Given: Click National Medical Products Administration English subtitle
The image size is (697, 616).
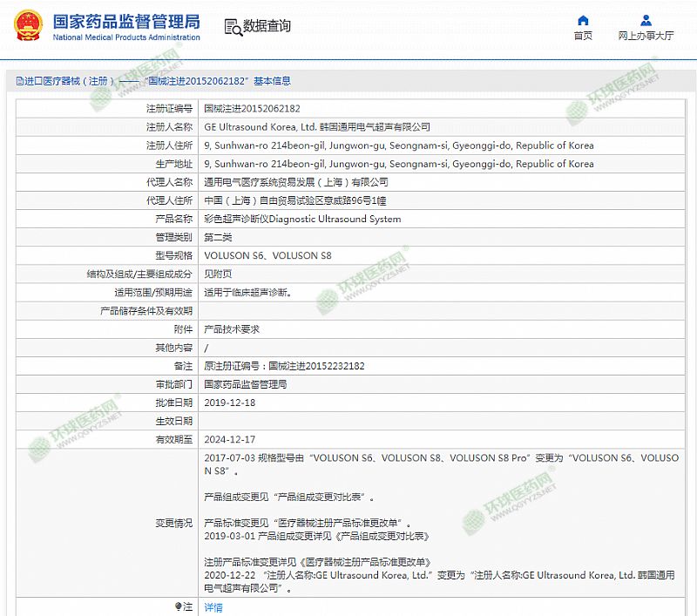Looking at the screenshot, I should [x=126, y=38].
